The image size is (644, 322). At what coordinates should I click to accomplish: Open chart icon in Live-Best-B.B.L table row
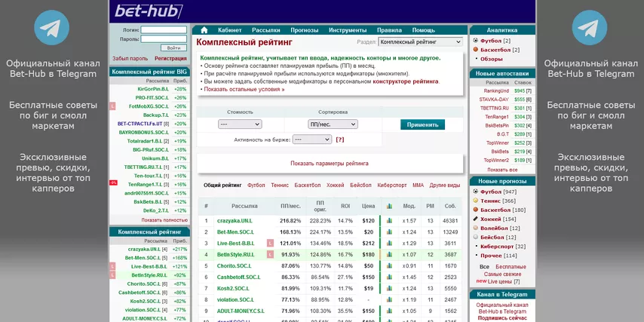pos(389,243)
